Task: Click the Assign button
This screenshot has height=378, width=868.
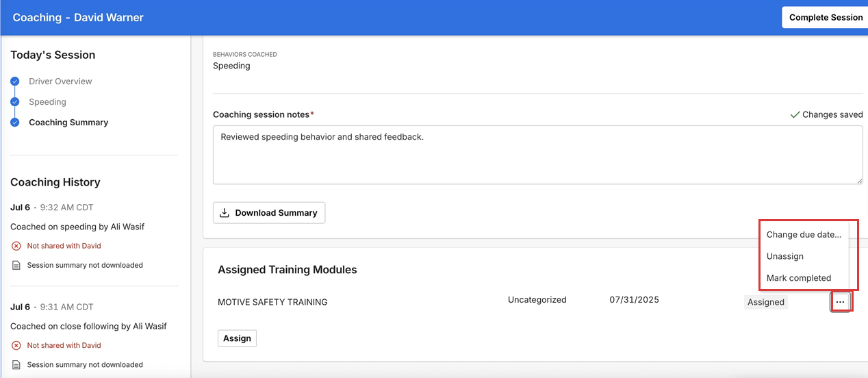Action: (237, 338)
